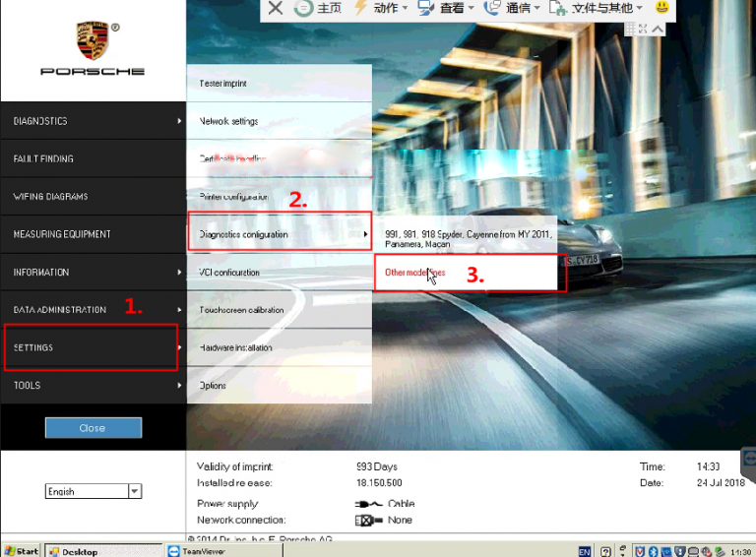Click the Porsche crest logo
Screen dimensions: 756x557
tap(94, 40)
